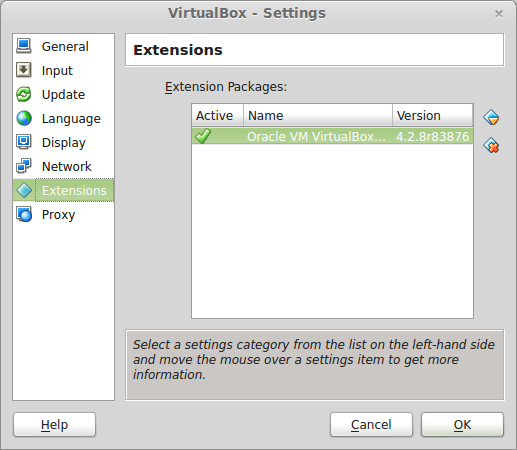Sort packages by the Name column header
The image size is (517, 450).
318,115
